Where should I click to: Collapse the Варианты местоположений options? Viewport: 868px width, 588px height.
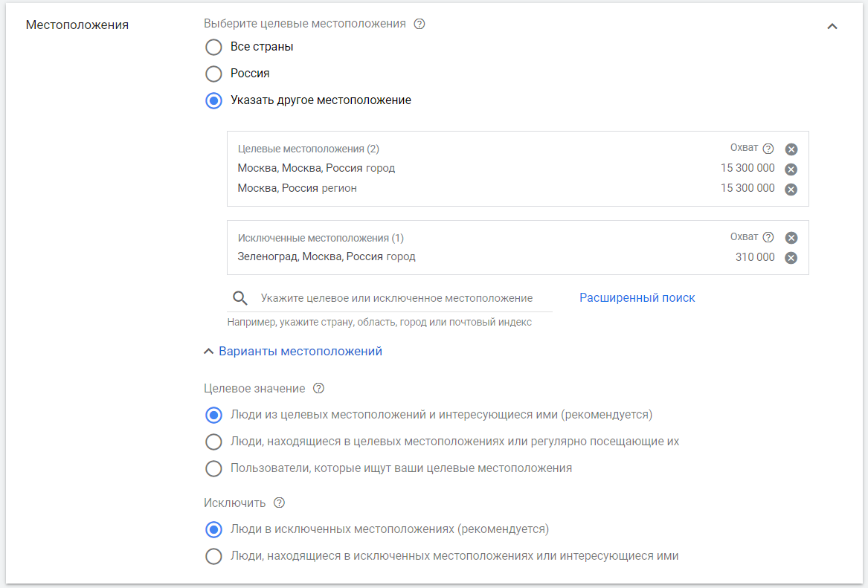pos(293,352)
